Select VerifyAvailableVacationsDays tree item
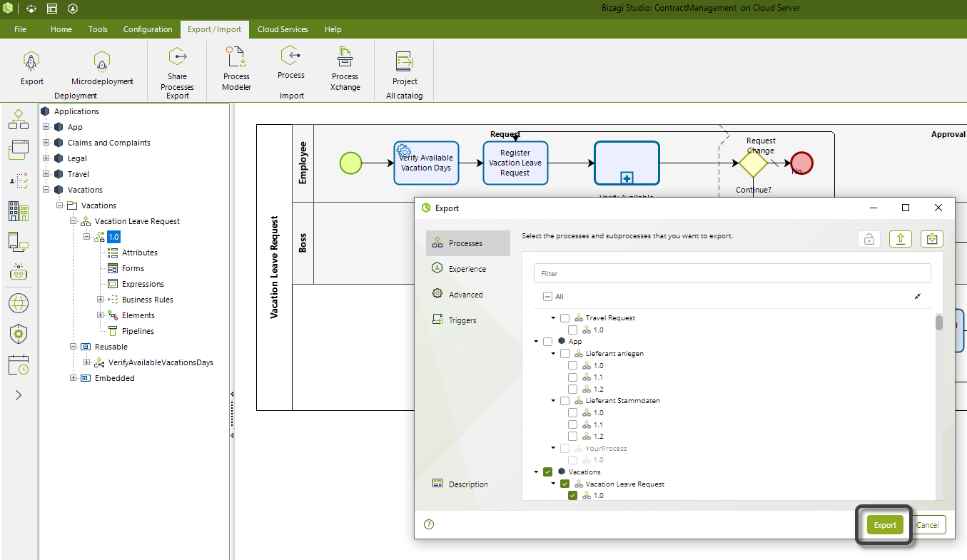 pos(161,362)
